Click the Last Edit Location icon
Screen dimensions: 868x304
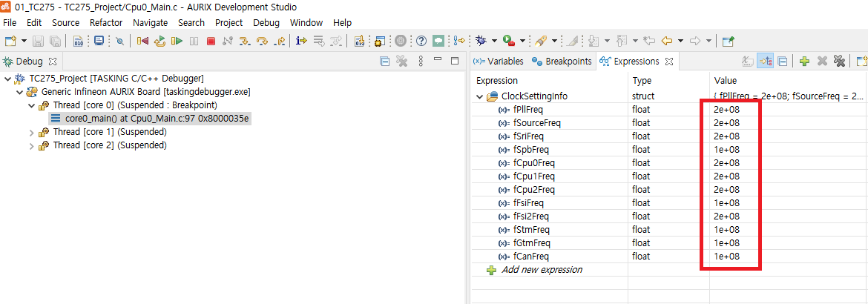click(650, 41)
